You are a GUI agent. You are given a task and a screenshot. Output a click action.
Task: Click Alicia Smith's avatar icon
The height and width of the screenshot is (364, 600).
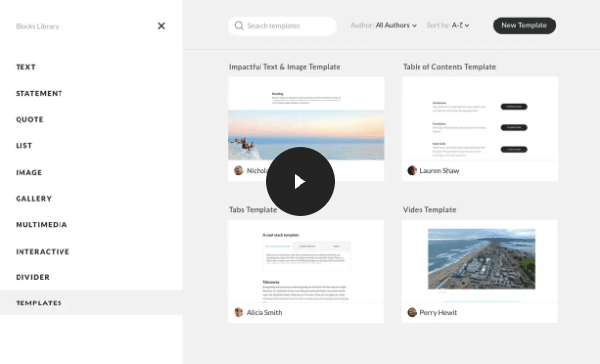click(x=239, y=312)
